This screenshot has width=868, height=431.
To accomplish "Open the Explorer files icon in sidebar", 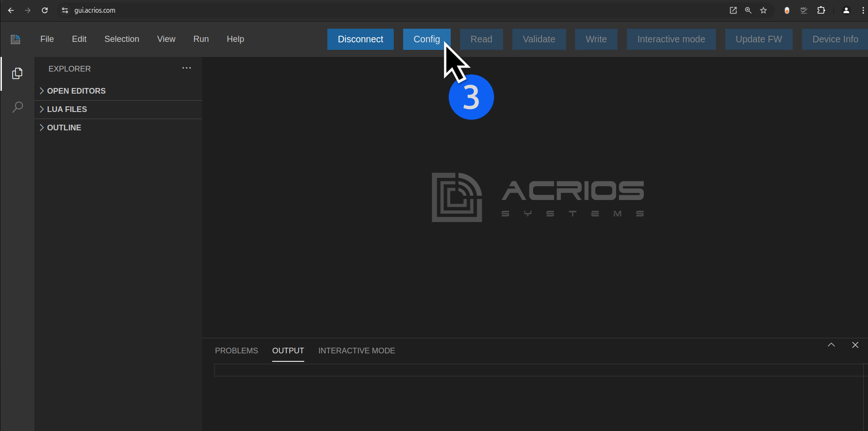I will (17, 73).
